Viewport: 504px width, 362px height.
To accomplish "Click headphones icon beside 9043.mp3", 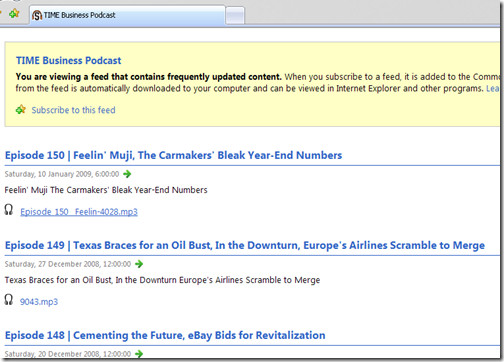I will coord(9,300).
